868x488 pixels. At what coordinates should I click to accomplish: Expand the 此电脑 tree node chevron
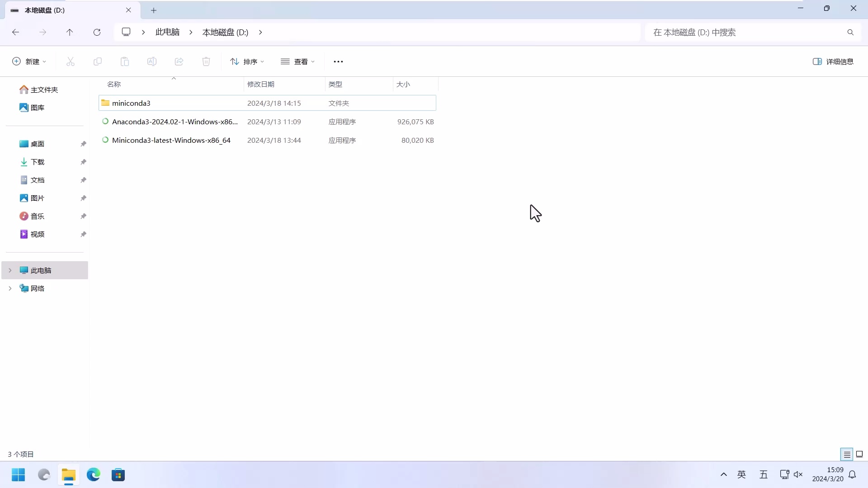[10, 270]
